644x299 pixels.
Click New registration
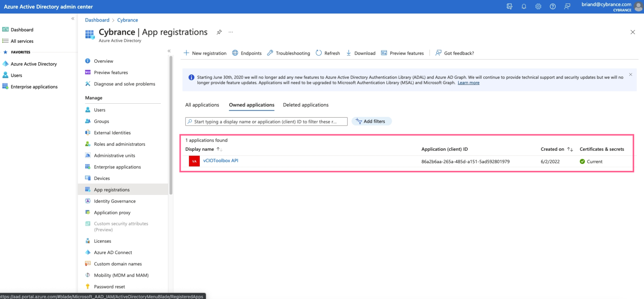205,53
